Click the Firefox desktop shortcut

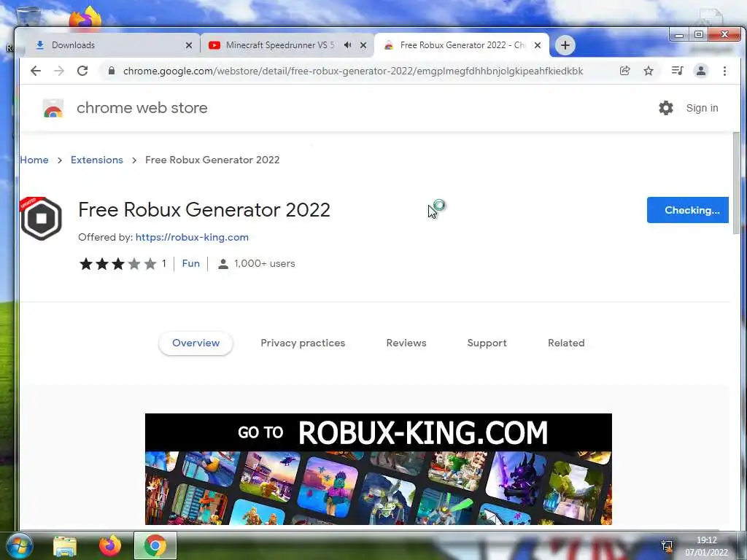coord(85,17)
